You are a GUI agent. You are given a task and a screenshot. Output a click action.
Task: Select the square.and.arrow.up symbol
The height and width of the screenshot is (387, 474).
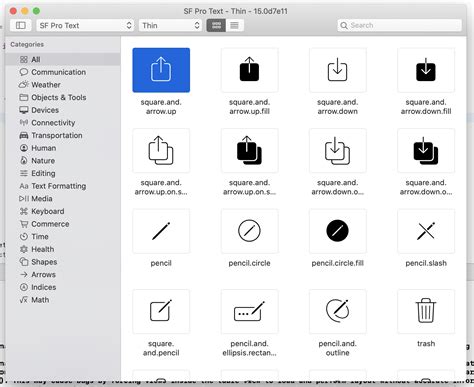click(x=161, y=70)
